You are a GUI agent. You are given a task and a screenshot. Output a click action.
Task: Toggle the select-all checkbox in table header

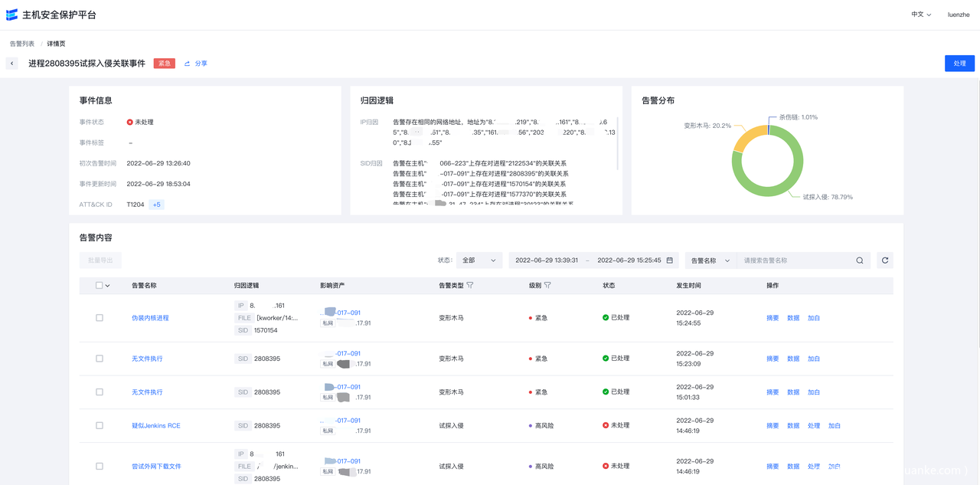coord(100,285)
